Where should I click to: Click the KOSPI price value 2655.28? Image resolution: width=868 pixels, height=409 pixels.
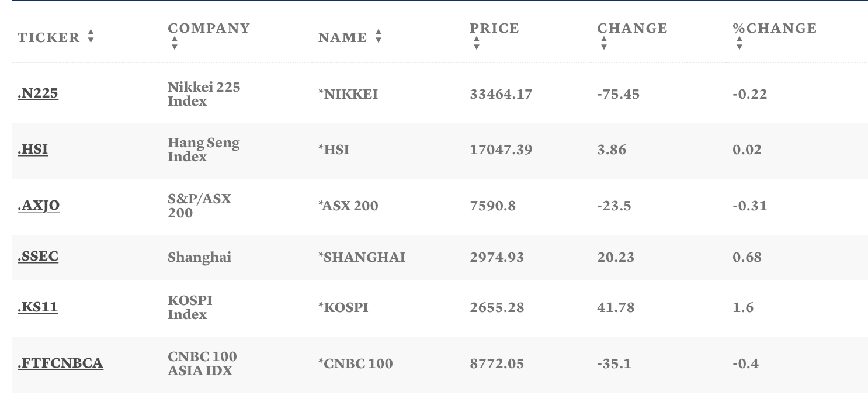tap(497, 307)
